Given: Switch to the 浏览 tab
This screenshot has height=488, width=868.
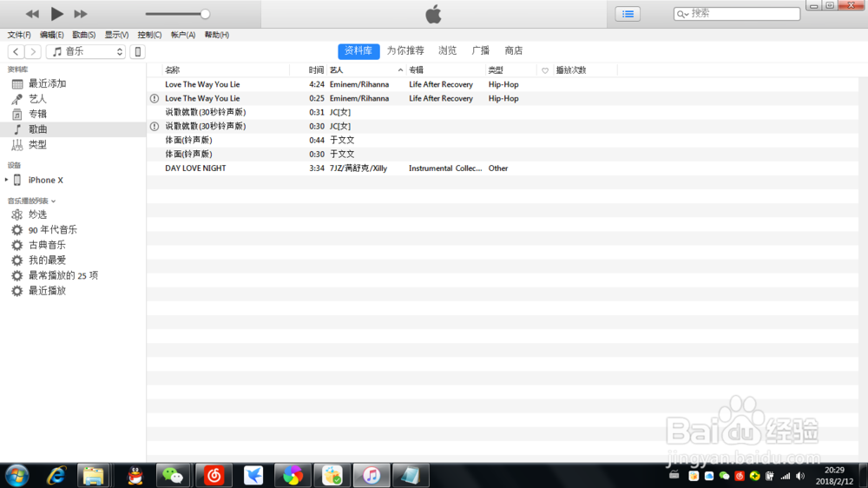Looking at the screenshot, I should point(447,51).
